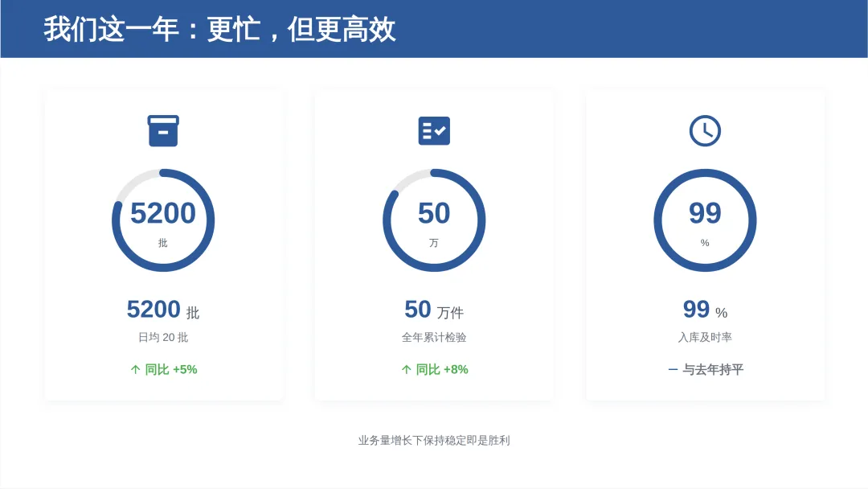This screenshot has height=489, width=868.
Task: Click the 50 万件 heading below the ring
Action: pos(434,310)
